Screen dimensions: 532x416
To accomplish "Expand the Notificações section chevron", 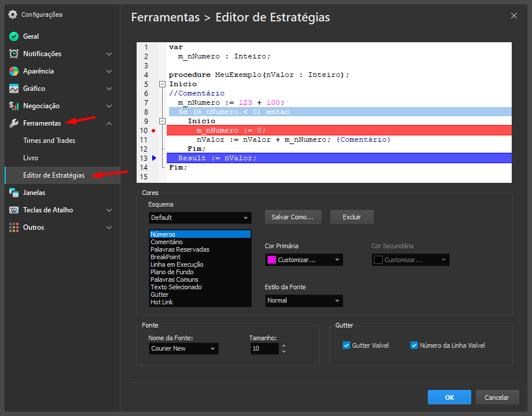I will pos(109,54).
